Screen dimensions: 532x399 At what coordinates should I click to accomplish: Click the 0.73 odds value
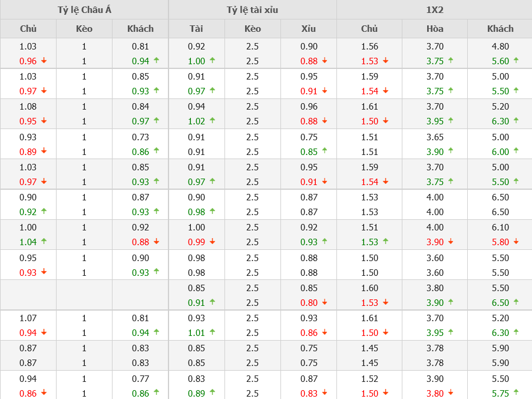coord(140,137)
